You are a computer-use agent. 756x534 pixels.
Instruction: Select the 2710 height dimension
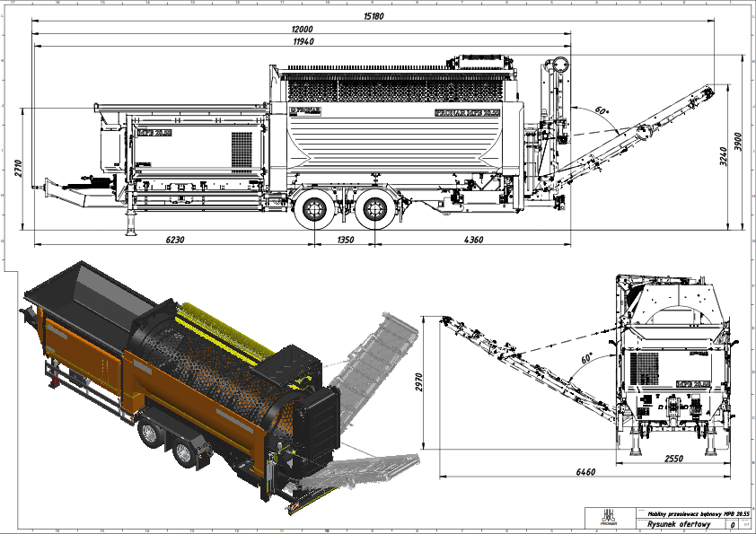pyautogui.click(x=18, y=168)
